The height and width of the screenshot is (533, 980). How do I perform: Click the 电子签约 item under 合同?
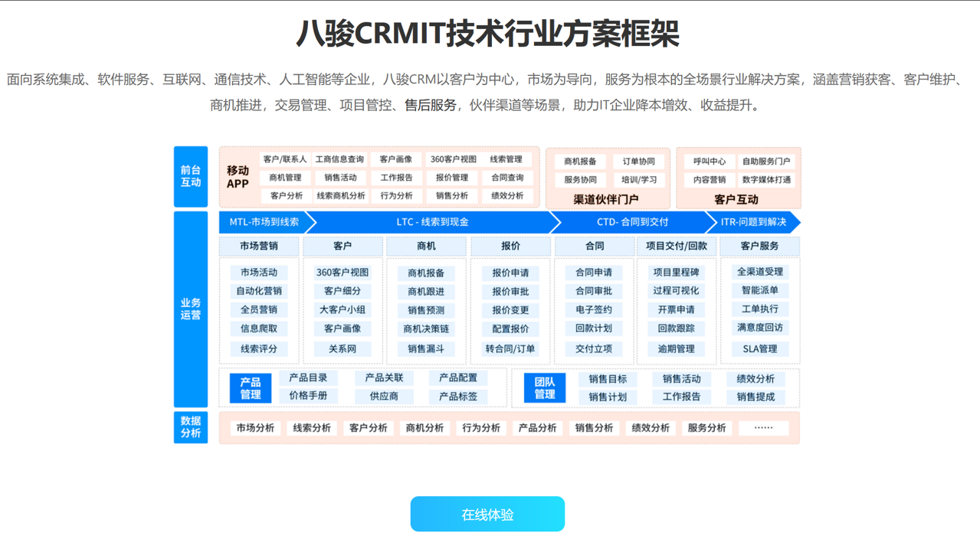pyautogui.click(x=594, y=309)
